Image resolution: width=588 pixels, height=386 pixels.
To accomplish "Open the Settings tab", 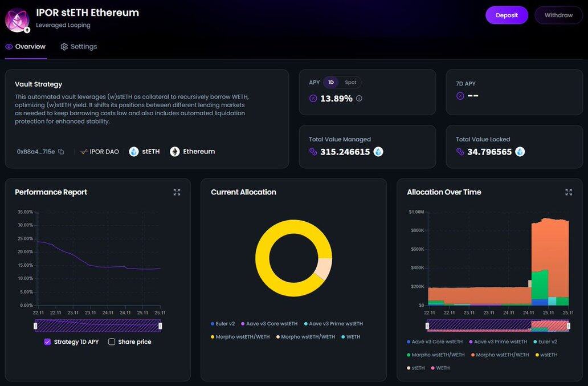I will coord(79,47).
